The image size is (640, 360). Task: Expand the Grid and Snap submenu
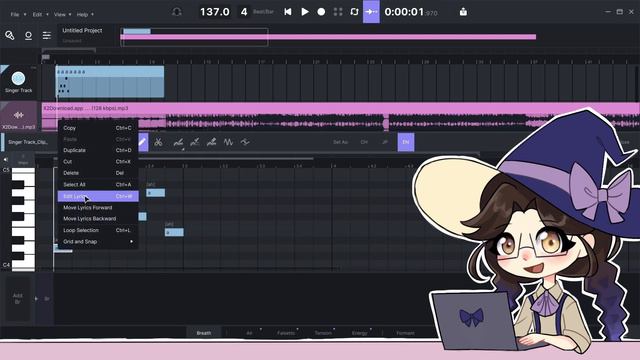point(98,242)
